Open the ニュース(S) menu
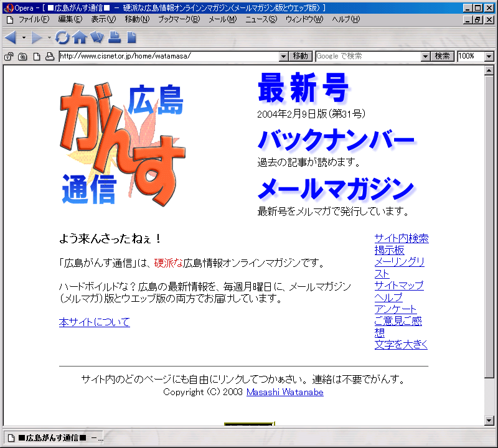This screenshot has height=448, width=498. tap(261, 19)
